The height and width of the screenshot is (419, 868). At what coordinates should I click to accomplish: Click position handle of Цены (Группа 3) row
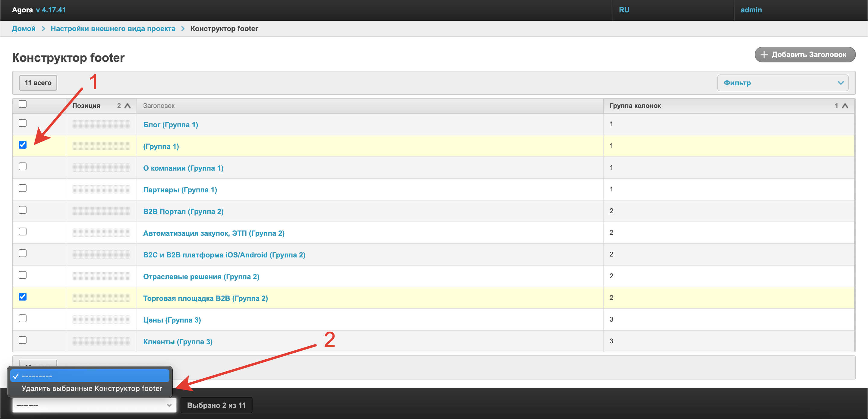coord(101,320)
